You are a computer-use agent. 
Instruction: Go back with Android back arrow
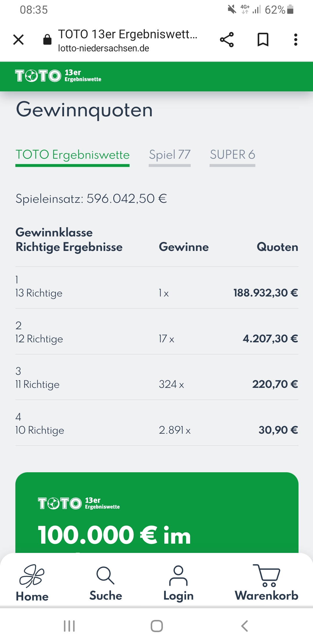click(244, 626)
